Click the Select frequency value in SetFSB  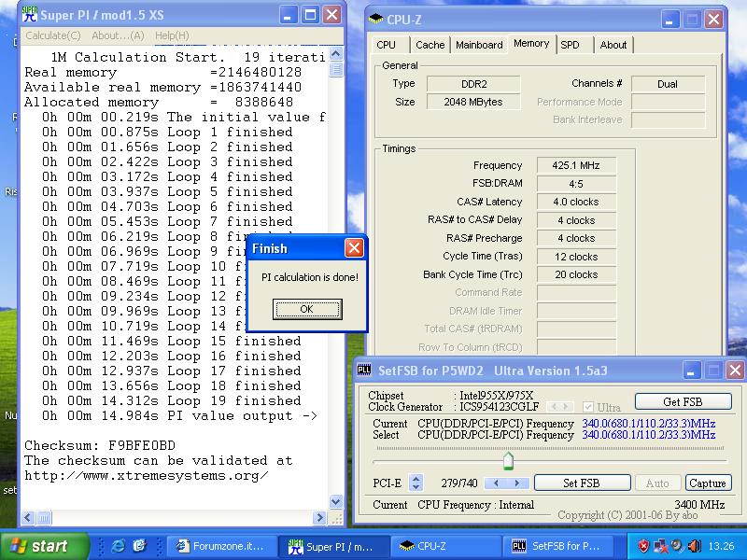tap(648, 435)
